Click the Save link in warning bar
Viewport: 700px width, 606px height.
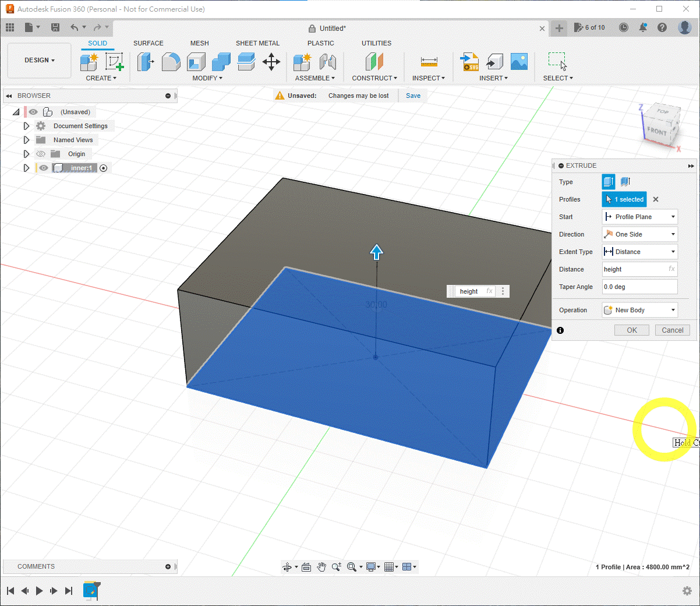[413, 96]
